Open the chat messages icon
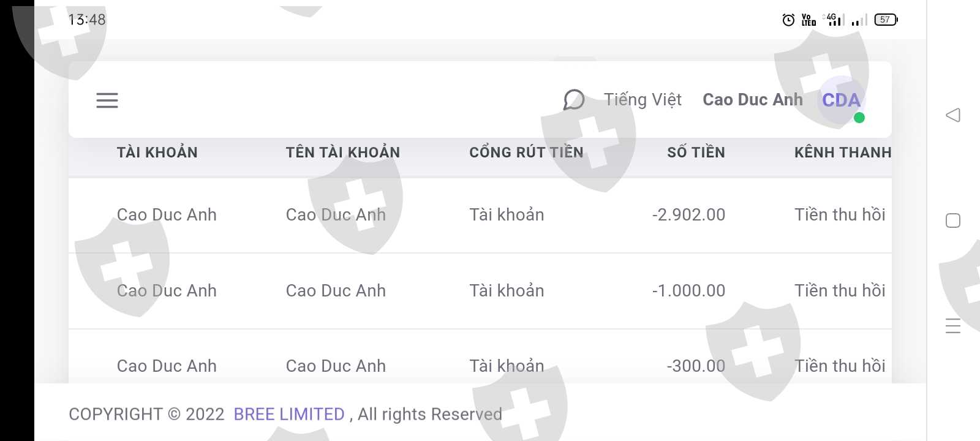 [x=573, y=99]
